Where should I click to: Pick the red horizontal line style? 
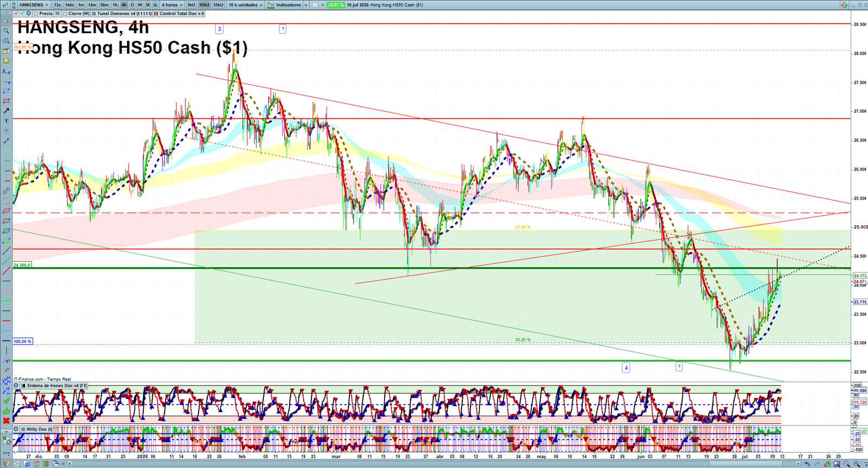coord(7,320)
